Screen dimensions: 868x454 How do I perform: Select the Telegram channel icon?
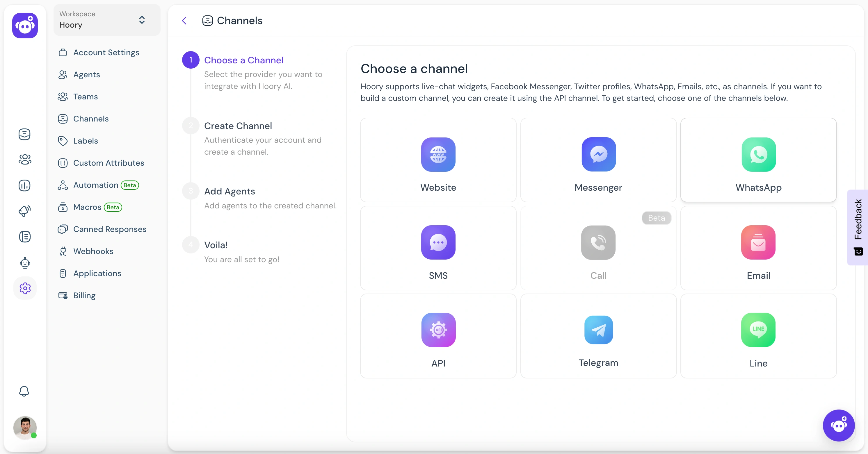[x=598, y=329]
